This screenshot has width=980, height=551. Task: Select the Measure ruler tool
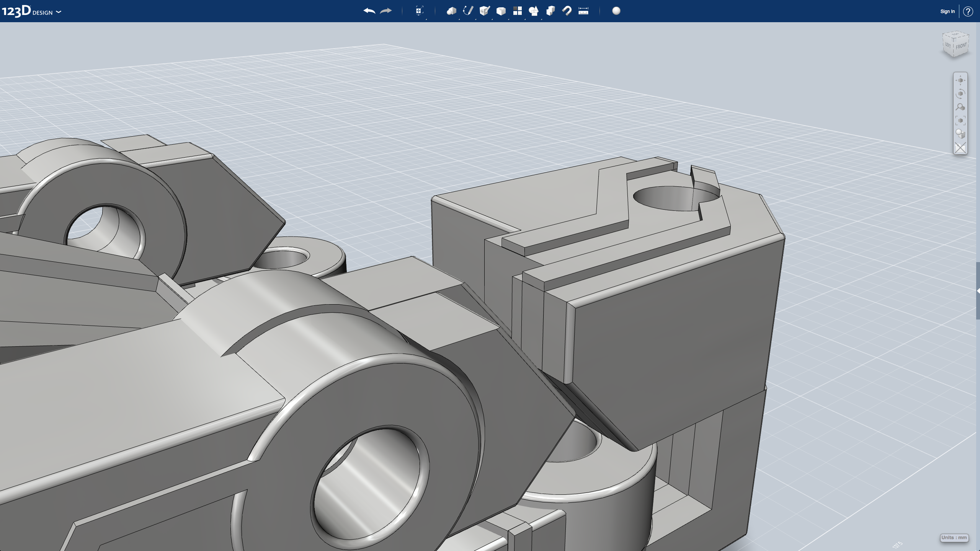[x=583, y=11]
